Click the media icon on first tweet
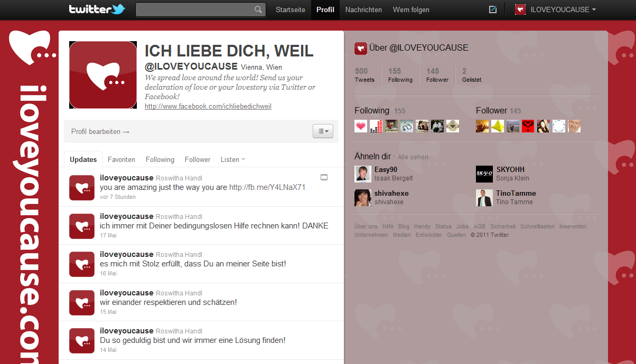This screenshot has height=364, width=636. (x=324, y=177)
